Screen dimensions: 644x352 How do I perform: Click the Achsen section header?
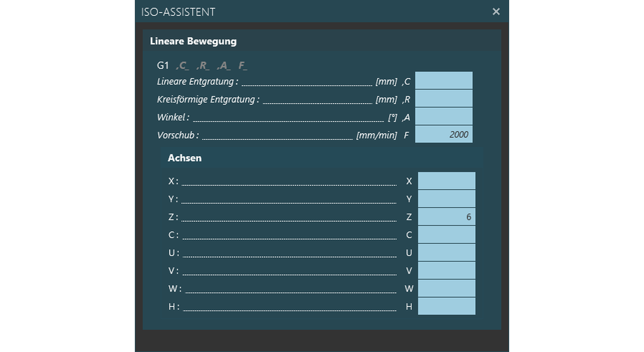click(x=185, y=158)
